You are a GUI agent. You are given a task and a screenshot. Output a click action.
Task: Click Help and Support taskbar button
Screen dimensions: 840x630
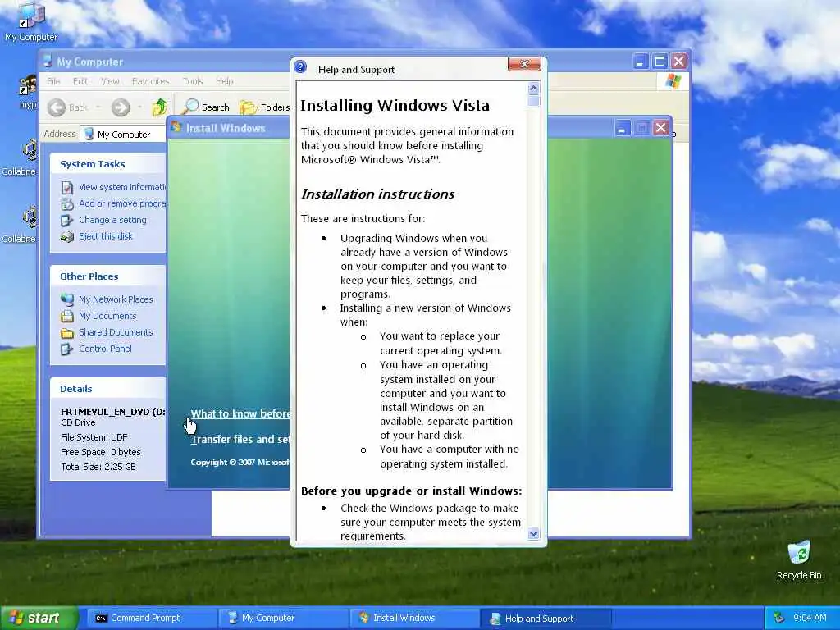[546, 619]
